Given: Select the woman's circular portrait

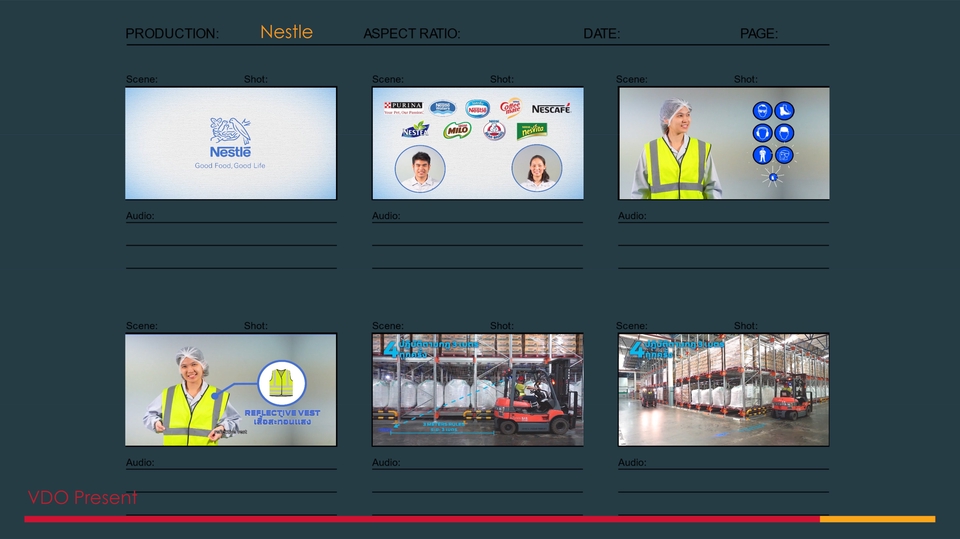Looking at the screenshot, I should (537, 168).
